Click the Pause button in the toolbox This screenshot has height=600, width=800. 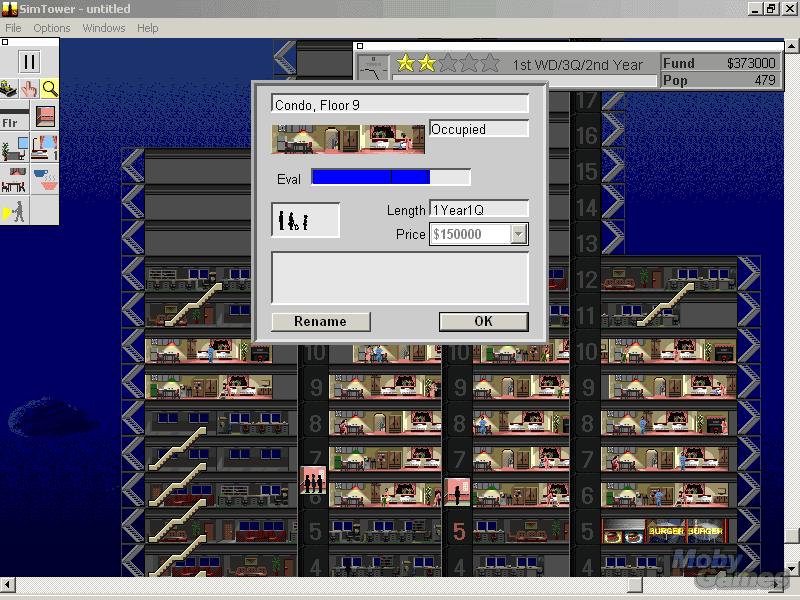(29, 61)
